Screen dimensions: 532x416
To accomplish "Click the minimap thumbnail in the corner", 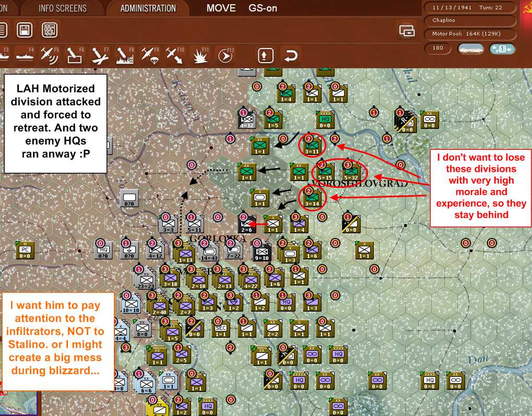I will pyautogui.click(x=19, y=404).
